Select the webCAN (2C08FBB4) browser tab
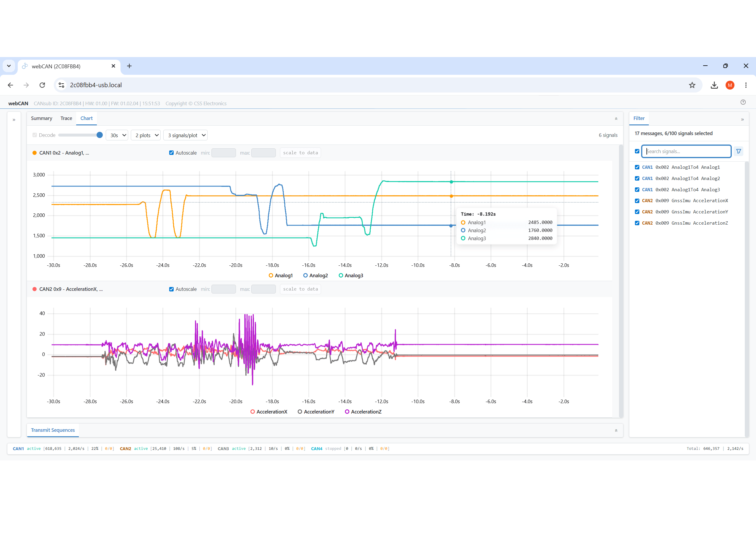756x540 pixels. (x=69, y=66)
